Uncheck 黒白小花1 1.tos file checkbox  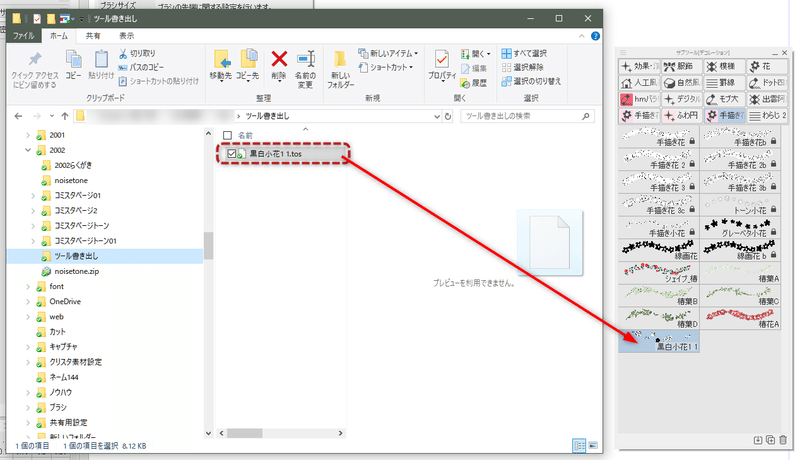pos(232,154)
